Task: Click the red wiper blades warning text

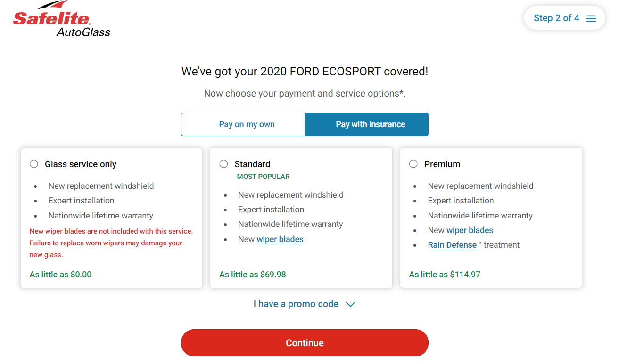Action: click(111, 243)
